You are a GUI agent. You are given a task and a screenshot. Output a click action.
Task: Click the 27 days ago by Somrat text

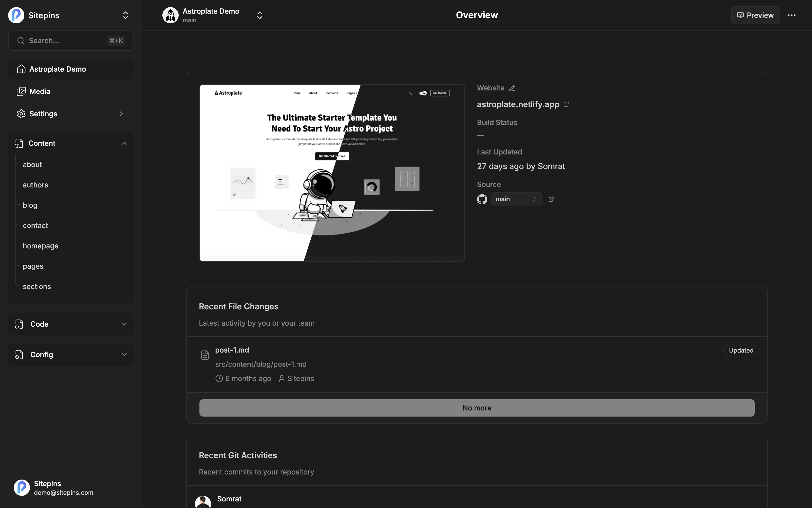tap(521, 167)
